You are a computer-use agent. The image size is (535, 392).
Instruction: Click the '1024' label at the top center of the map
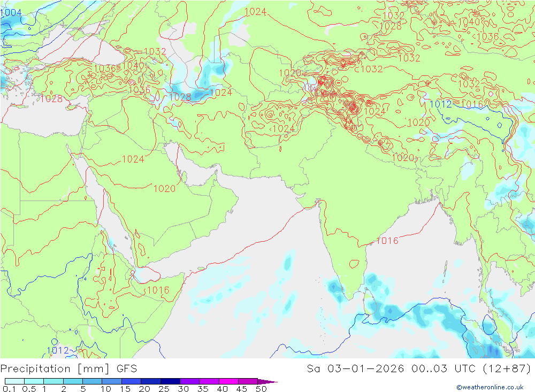(256, 12)
